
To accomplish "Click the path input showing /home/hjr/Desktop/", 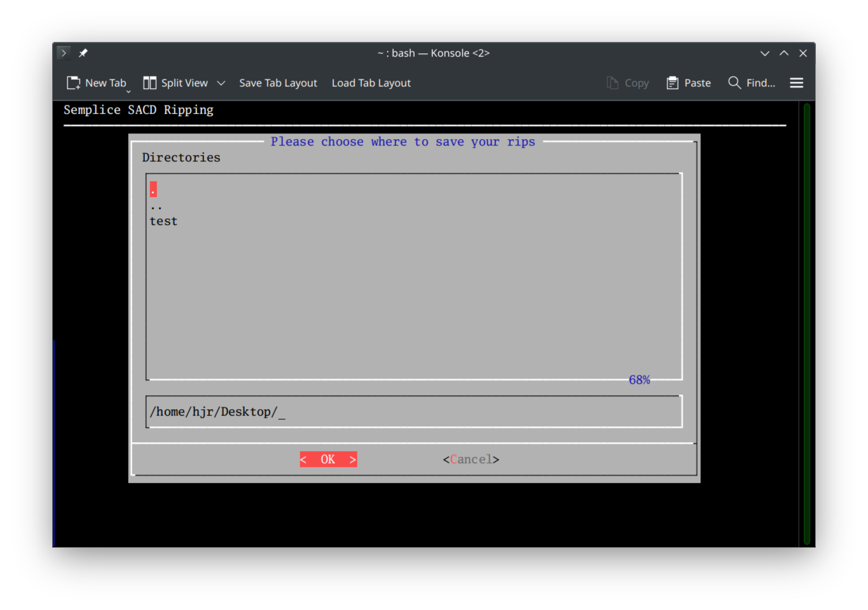I will 413,411.
